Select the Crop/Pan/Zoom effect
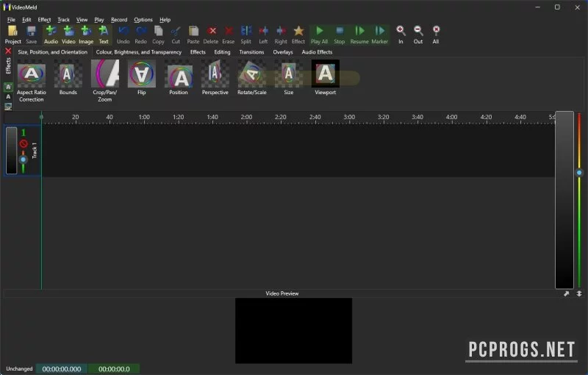Image resolution: width=588 pixels, height=375 pixels. tap(105, 81)
